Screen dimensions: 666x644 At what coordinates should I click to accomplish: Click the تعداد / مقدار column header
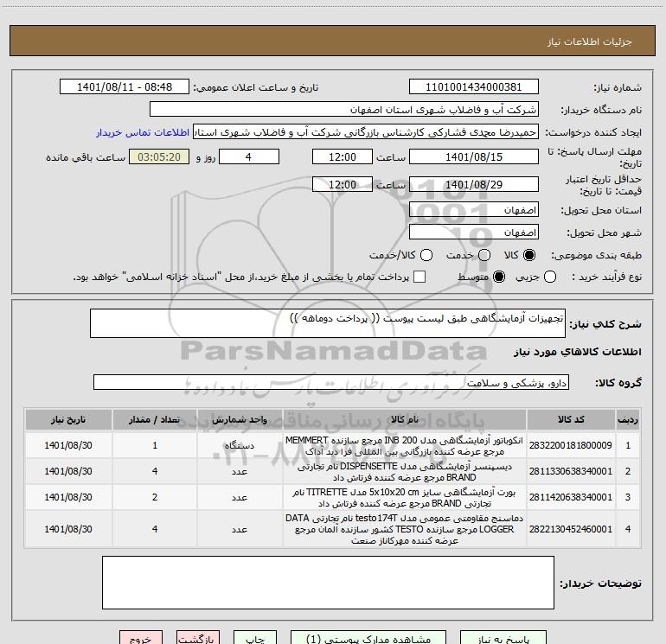[x=155, y=420]
